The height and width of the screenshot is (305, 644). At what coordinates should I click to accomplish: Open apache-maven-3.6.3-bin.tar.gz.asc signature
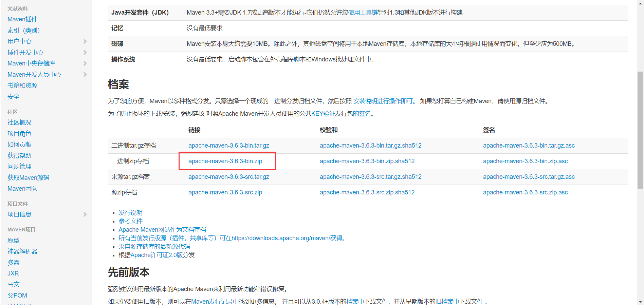[x=529, y=146]
